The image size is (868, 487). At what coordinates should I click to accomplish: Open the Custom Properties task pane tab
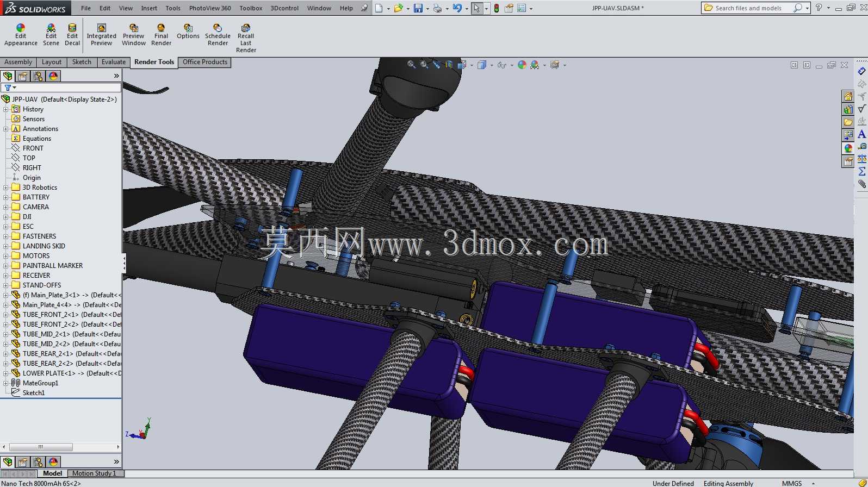tap(848, 161)
